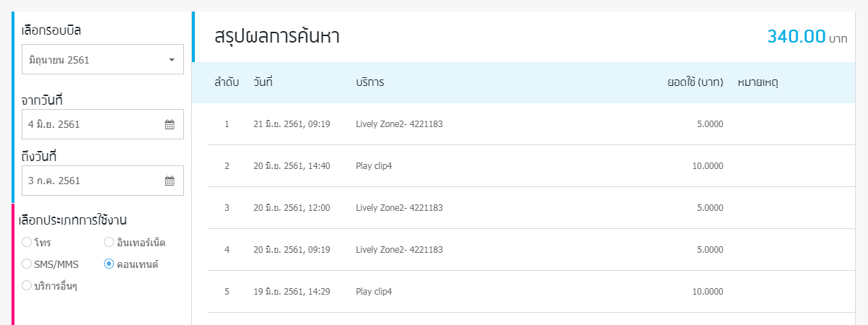Expand the billing cycle dropdown มิถุนายน 2561
Viewport: 868px width, 325px height.
(102, 59)
